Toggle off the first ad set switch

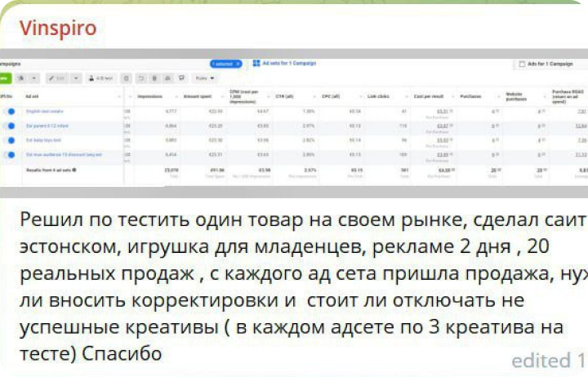coord(10,111)
